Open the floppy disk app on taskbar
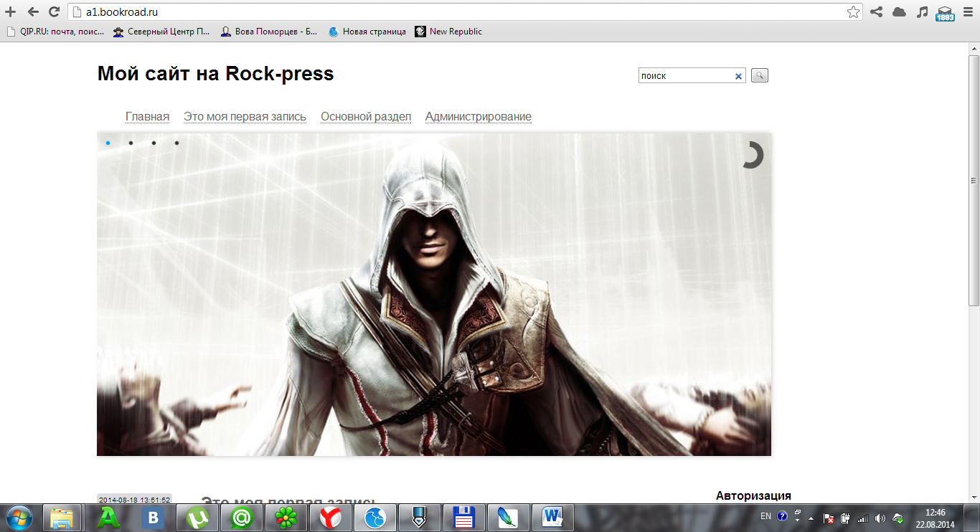This screenshot has height=532, width=980. tap(463, 518)
